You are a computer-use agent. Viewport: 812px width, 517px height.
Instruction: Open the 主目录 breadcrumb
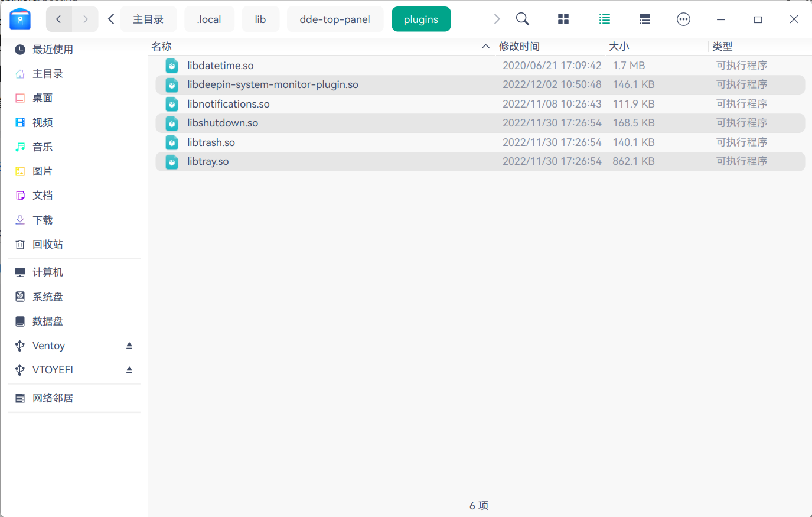click(x=148, y=19)
